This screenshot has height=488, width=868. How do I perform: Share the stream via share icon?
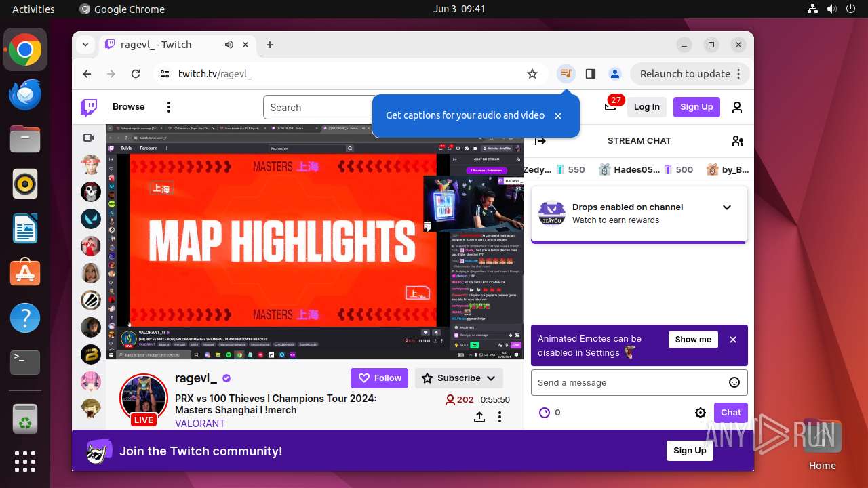tap(479, 417)
